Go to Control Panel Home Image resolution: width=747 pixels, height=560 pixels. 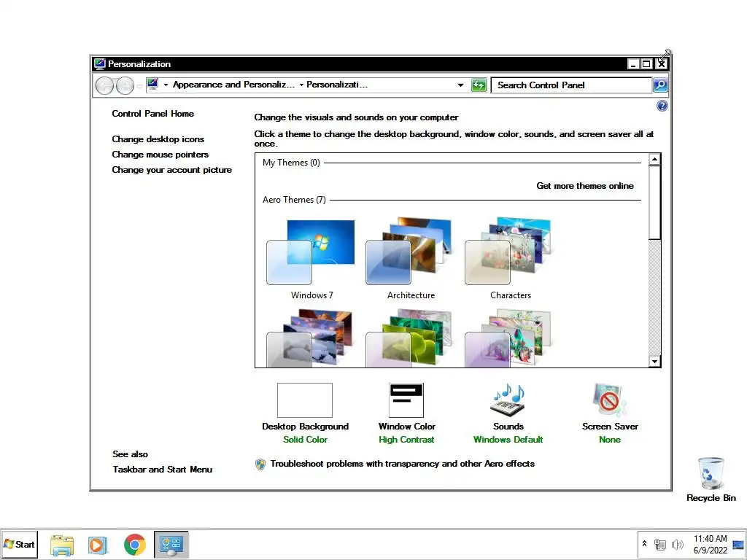click(x=153, y=113)
